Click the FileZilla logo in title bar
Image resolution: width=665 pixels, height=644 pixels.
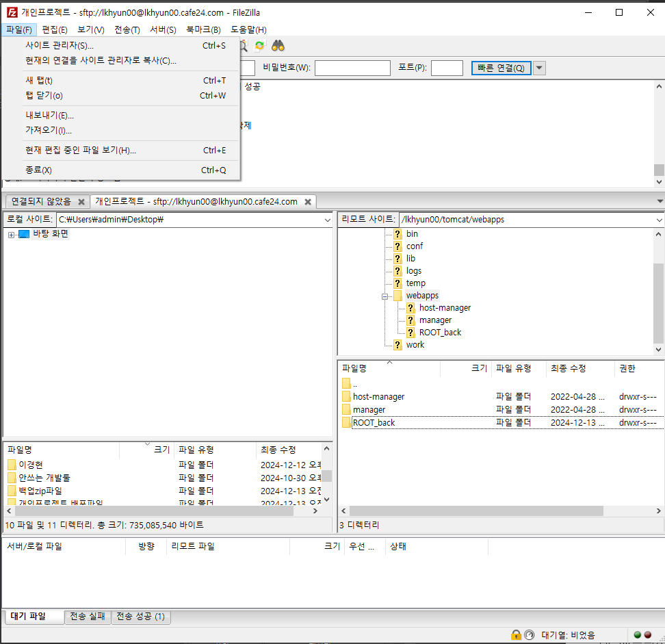12,13
